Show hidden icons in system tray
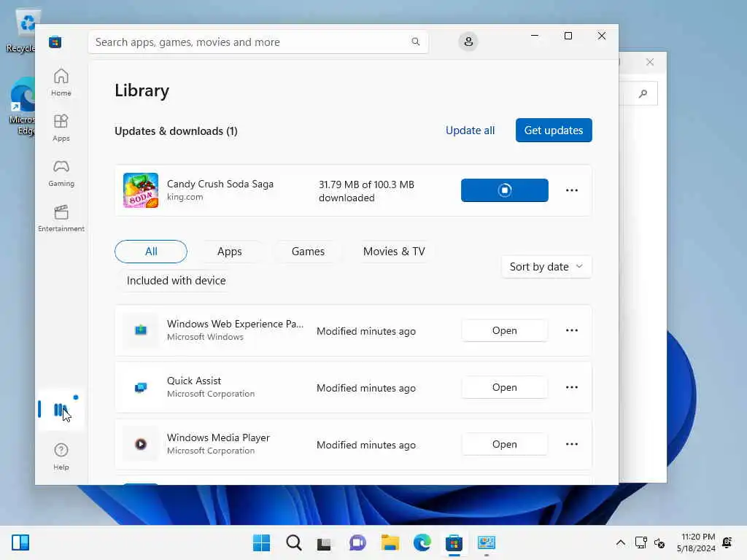Screen dimensions: 747x560 coord(620,542)
